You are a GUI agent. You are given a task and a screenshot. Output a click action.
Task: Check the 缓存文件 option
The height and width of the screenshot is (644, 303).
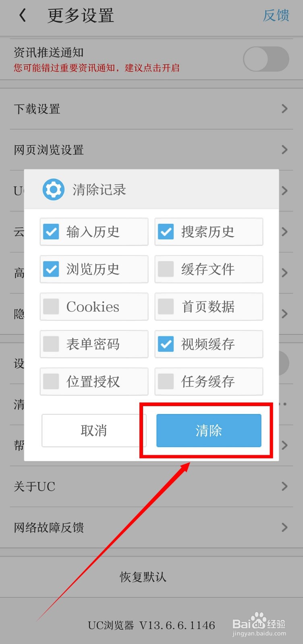pos(166,269)
